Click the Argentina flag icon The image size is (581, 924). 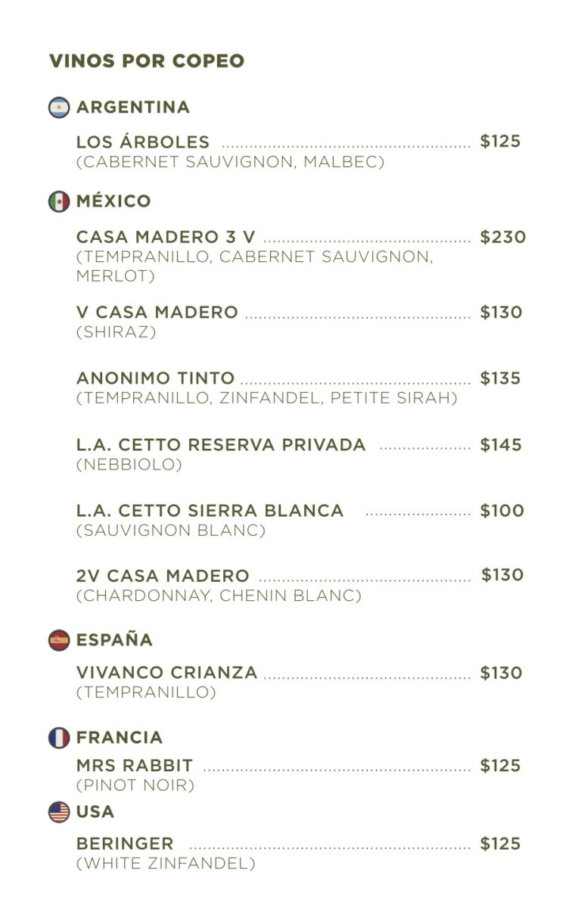coord(59,107)
